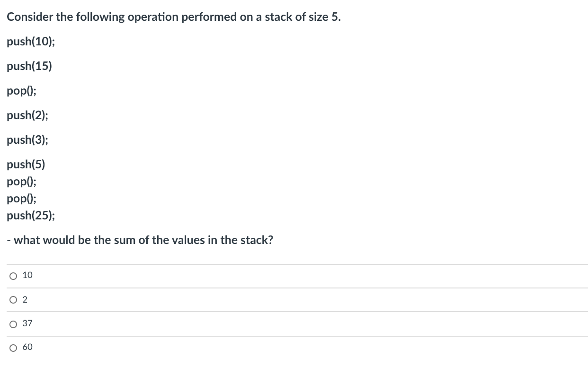This screenshot has width=588, height=366.
Task: Click the answer label text 60
Action: [x=27, y=347]
